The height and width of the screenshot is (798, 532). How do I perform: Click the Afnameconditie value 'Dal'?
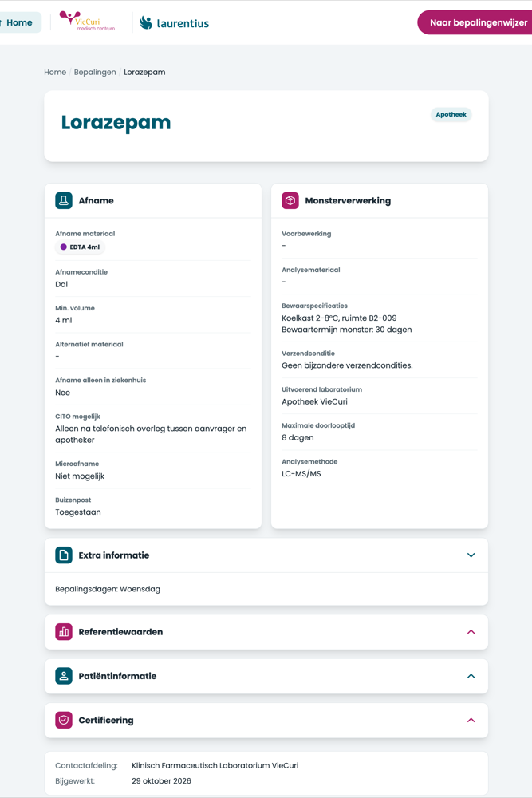(x=61, y=285)
